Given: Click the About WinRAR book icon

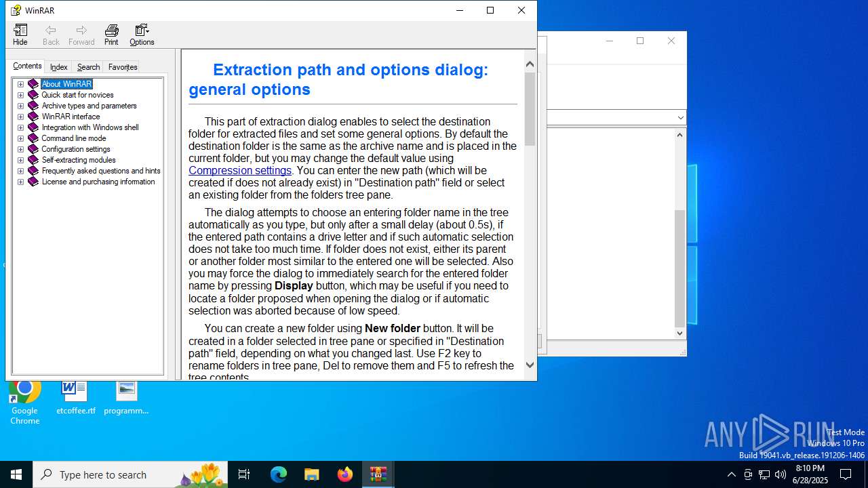Looking at the screenshot, I should tap(33, 84).
